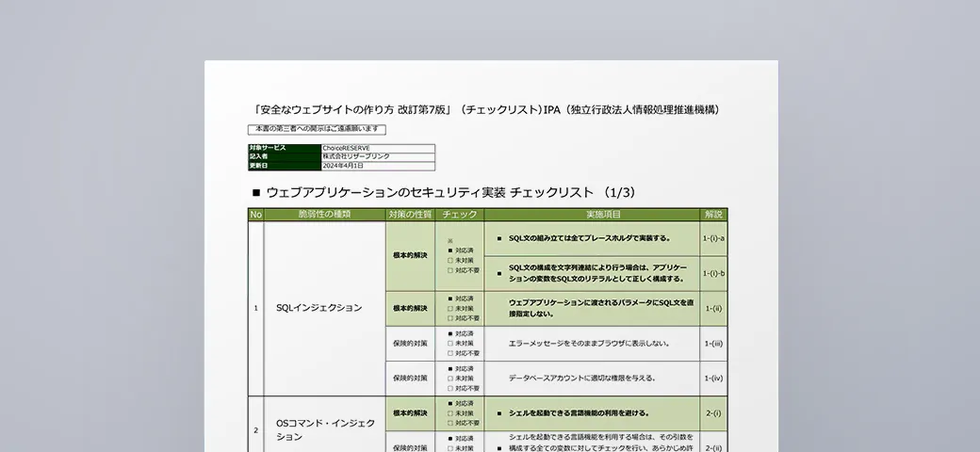This screenshot has width=980, height=452.
Task: Select the OSコマンド・インジェクション cell
Action: pos(324,429)
